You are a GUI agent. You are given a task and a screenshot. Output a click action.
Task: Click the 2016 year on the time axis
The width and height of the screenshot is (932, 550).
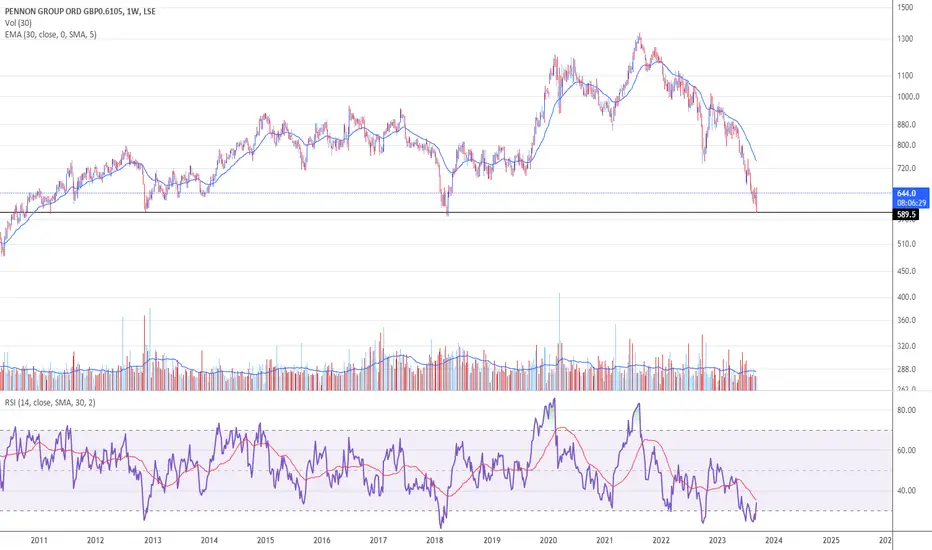click(x=322, y=540)
